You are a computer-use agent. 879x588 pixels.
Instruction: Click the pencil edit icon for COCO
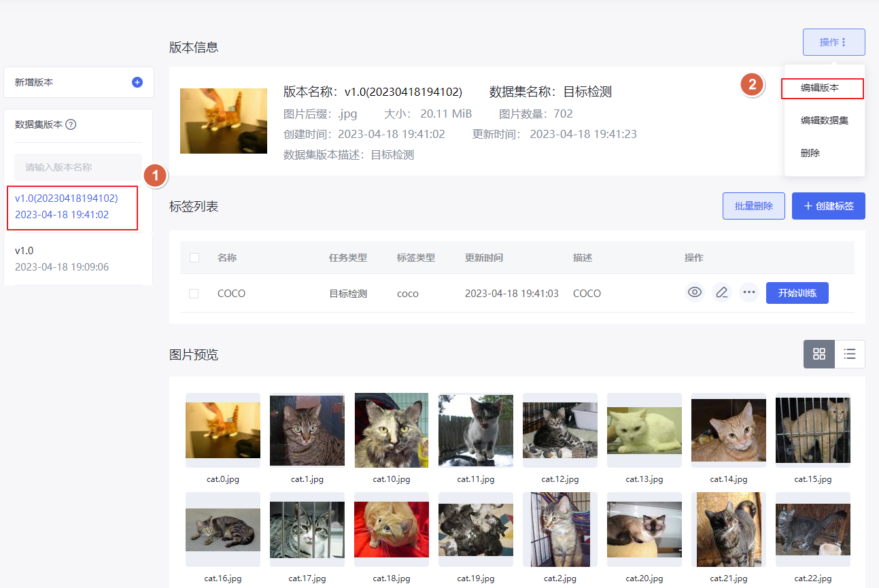[721, 293]
